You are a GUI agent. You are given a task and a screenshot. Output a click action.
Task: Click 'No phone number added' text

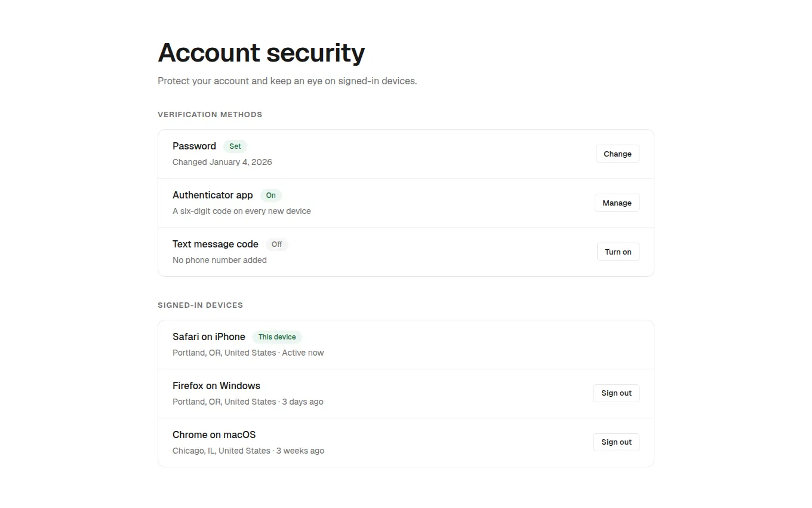[x=220, y=260]
